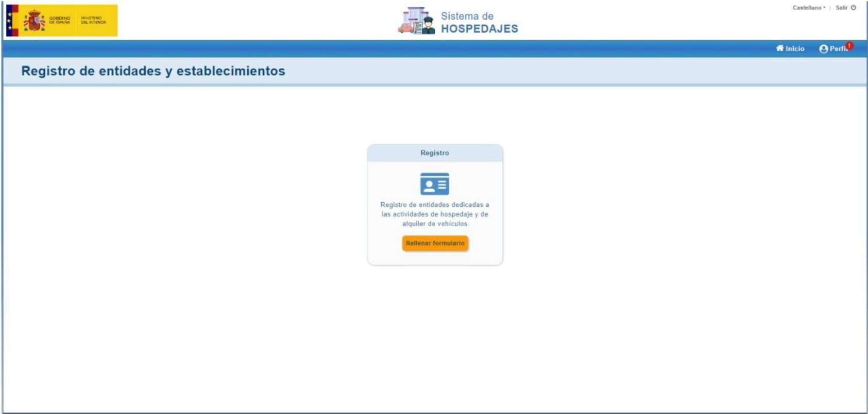Click the Registro card header

pos(434,153)
